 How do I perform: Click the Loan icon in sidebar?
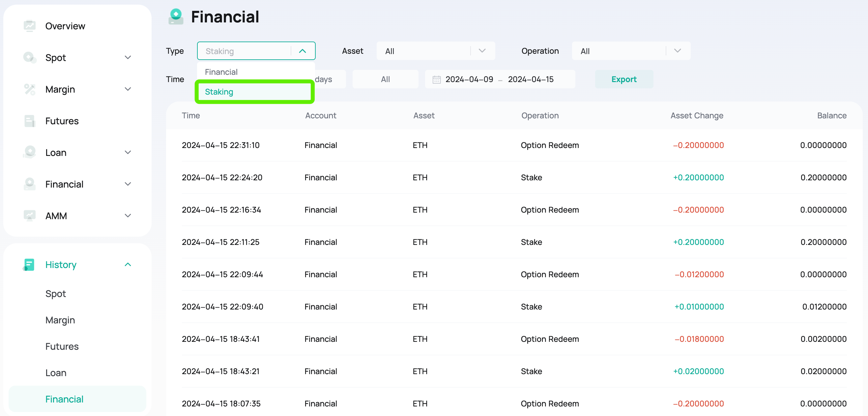(x=30, y=152)
